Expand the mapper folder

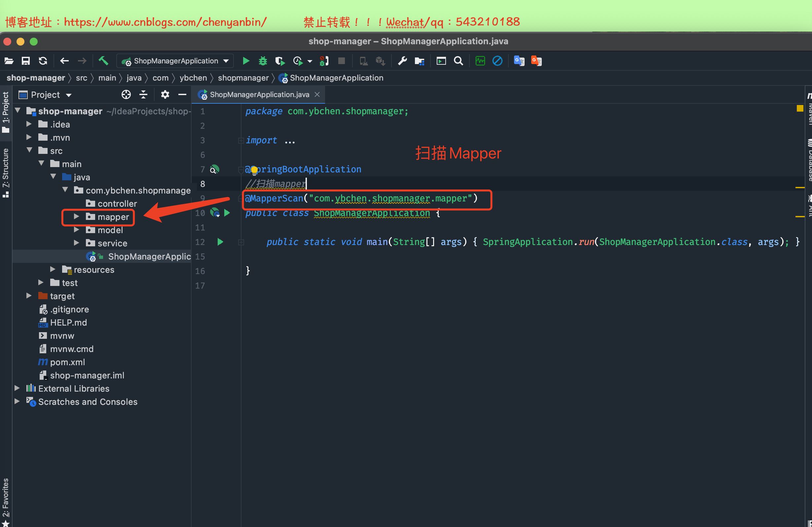[76, 217]
